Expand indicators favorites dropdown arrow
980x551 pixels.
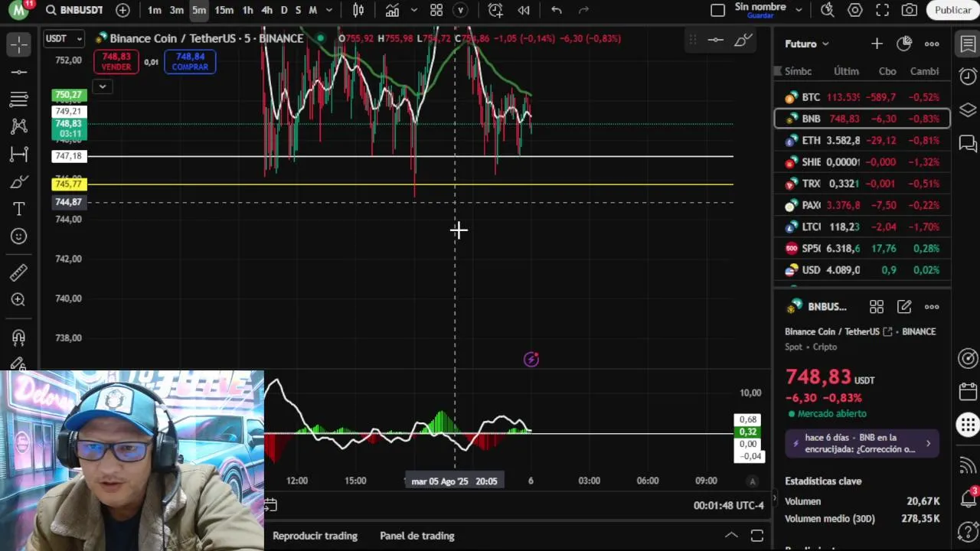[x=413, y=10]
